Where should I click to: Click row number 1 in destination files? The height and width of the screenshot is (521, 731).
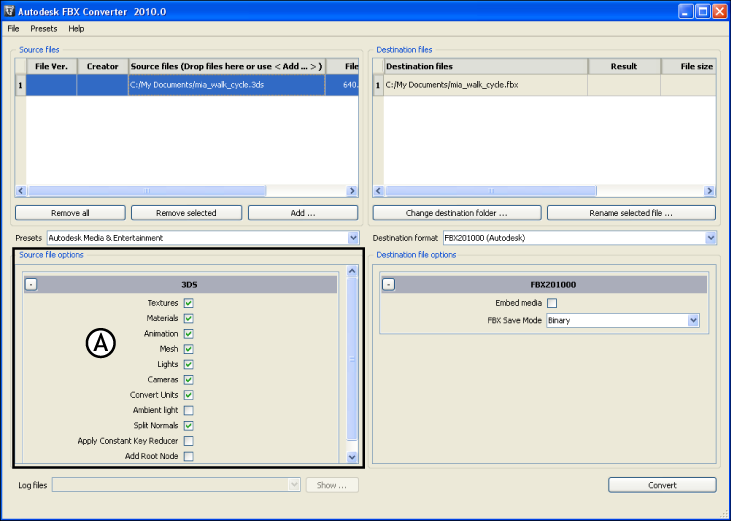(x=378, y=85)
